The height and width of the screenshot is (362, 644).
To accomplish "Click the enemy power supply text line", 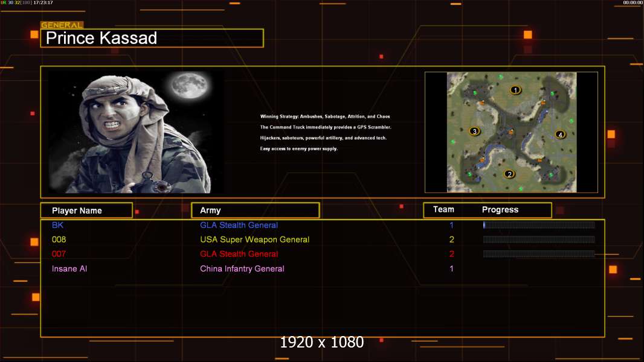I will click(x=299, y=148).
